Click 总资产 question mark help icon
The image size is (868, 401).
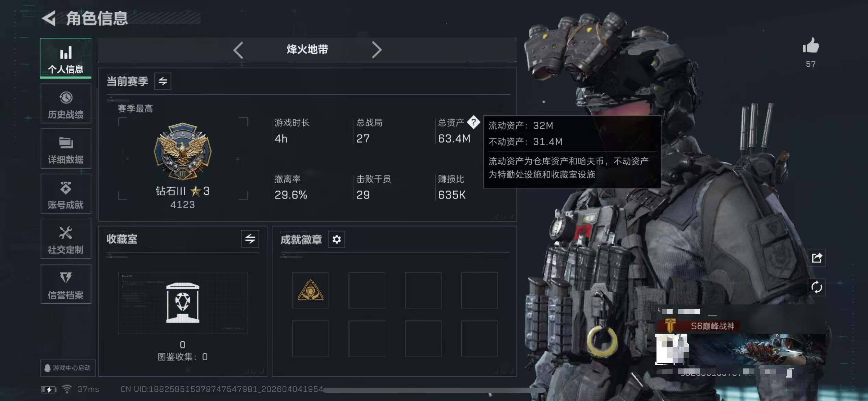point(473,122)
